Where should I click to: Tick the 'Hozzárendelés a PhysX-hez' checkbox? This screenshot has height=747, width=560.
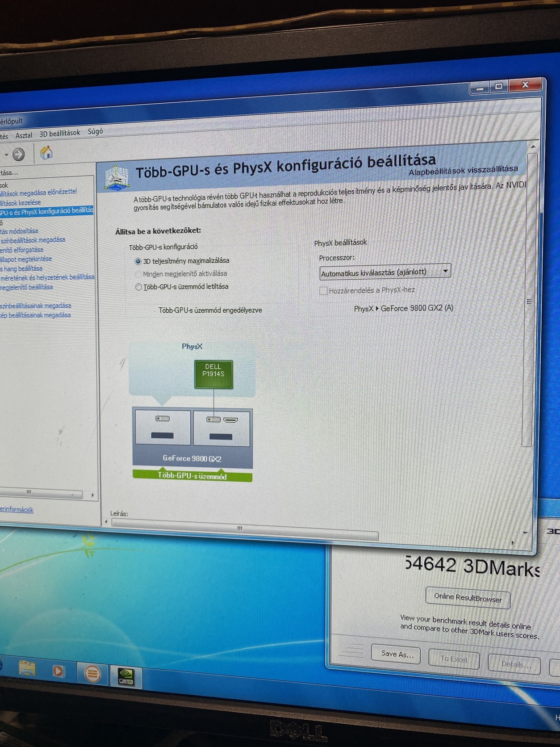click(x=323, y=291)
